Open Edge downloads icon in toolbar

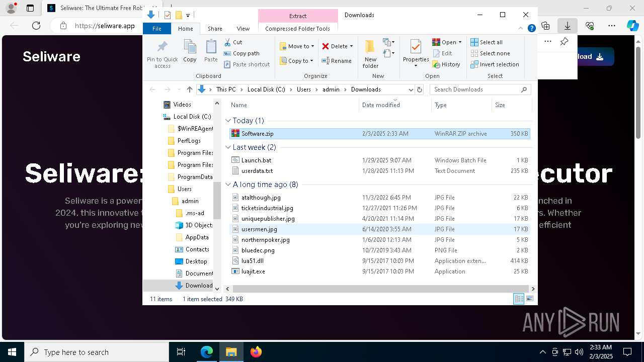tap(568, 26)
